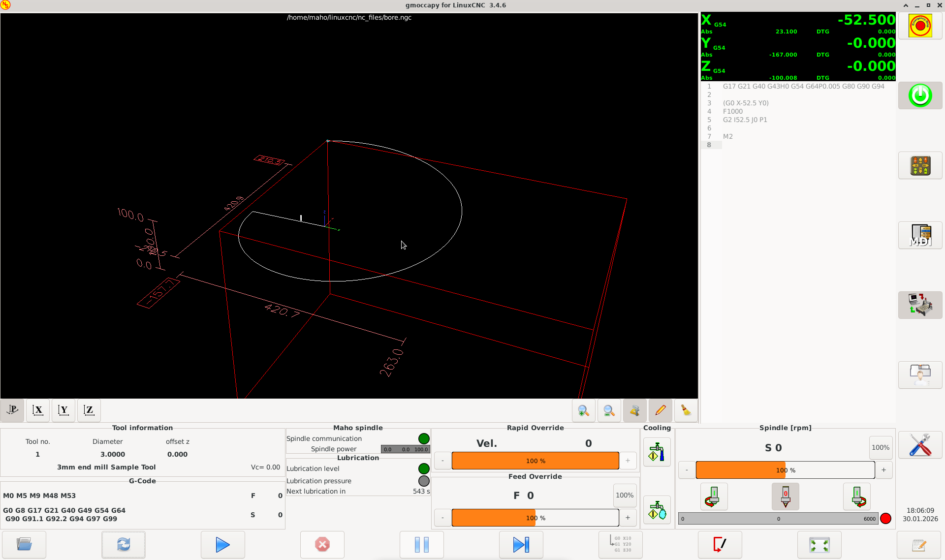This screenshot has width=945, height=560.
Task: Switch preview to Z view
Action: 89,410
